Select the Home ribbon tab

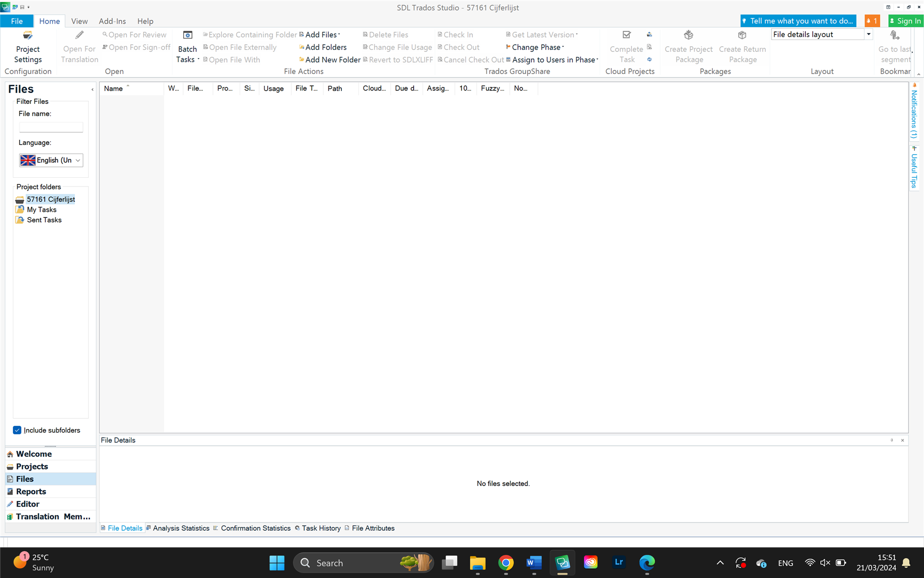coord(49,21)
